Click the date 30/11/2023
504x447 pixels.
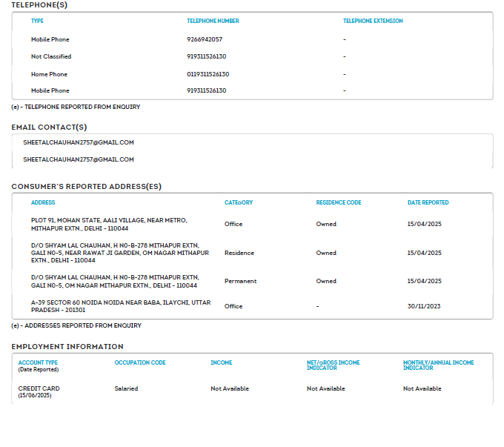point(424,306)
